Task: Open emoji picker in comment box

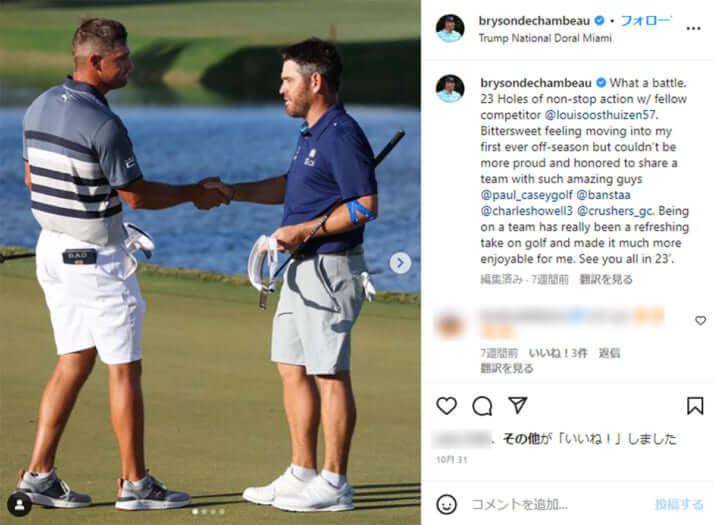Action: click(x=446, y=505)
